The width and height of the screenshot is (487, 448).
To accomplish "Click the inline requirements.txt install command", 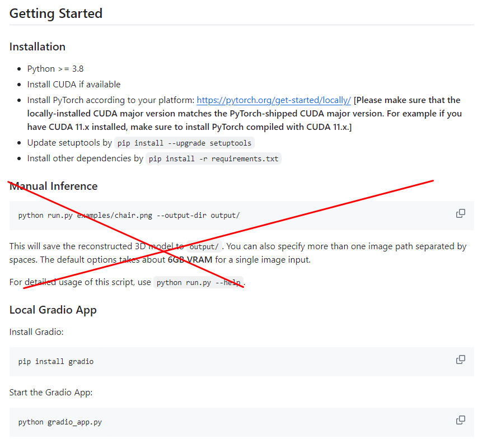I will 213,158.
